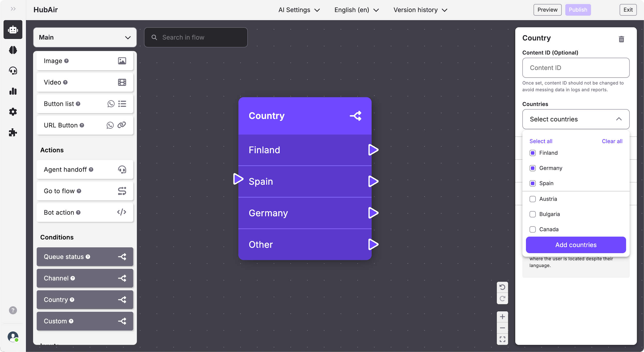
Task: Open the AI Settings dropdown
Action: [299, 10]
